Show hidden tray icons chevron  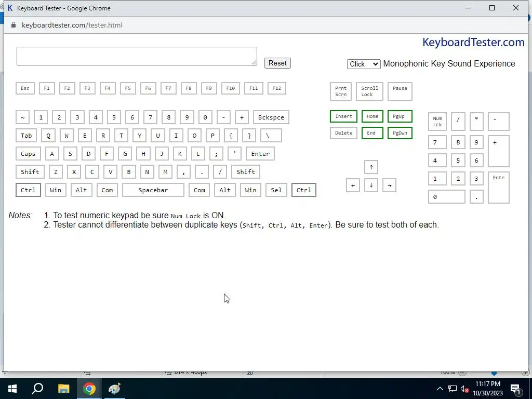[440, 389]
